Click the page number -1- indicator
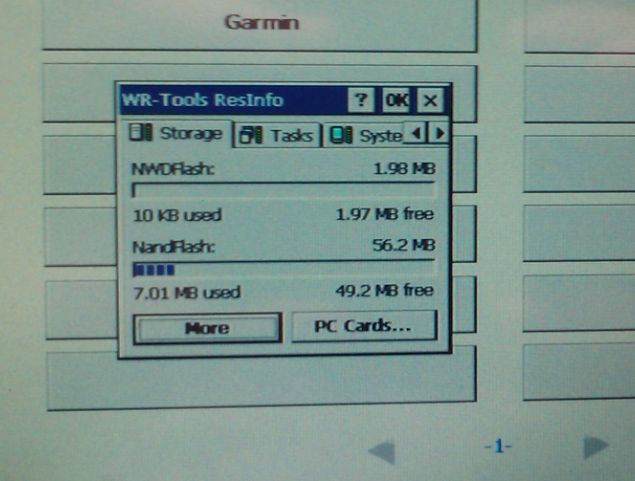Viewport: 635px width, 481px height. coord(497,447)
